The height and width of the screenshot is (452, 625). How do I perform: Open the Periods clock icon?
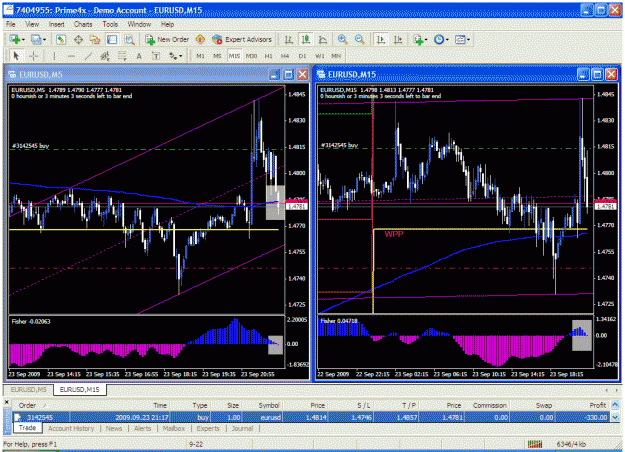point(439,39)
